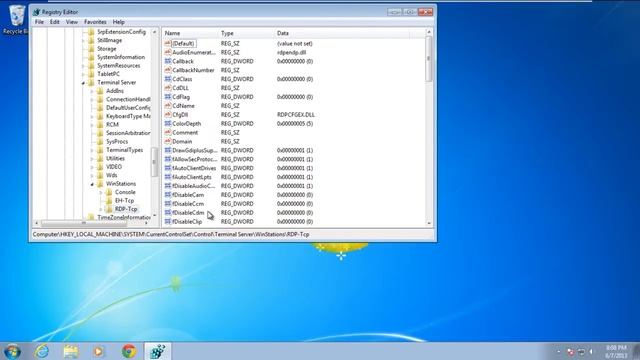Screen dimensions: 640x360
Task: Open Windows Media Player from the taskbar
Action: [99, 351]
